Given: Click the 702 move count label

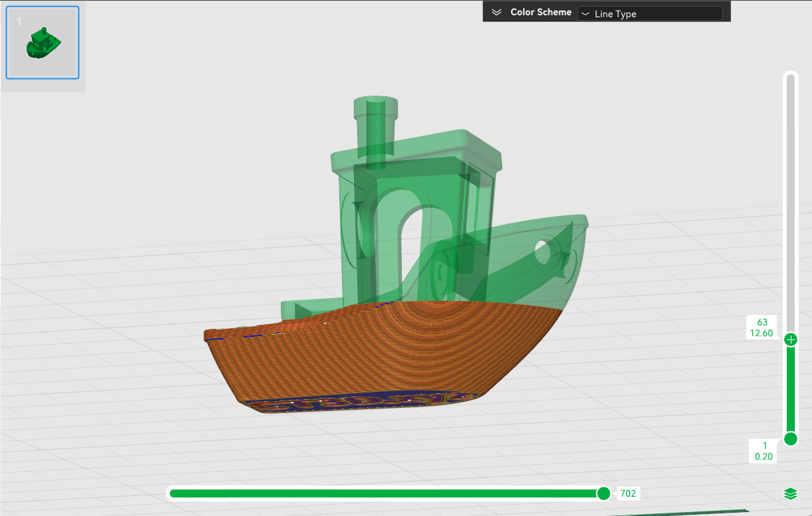Looking at the screenshot, I should click(x=628, y=493).
